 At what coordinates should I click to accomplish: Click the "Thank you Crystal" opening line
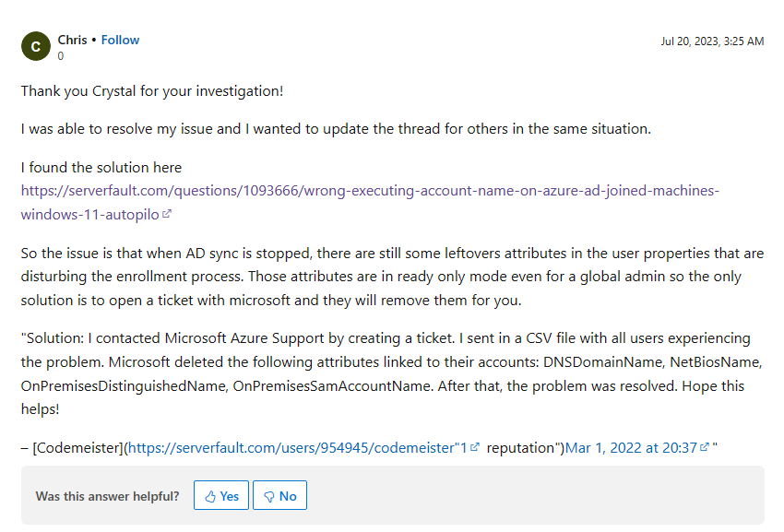(x=152, y=91)
